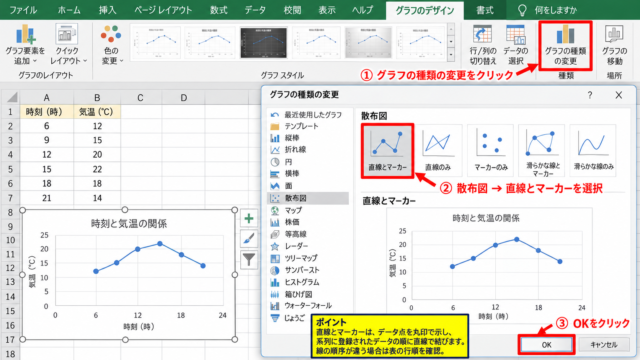640x360 pixels.
Task: Open the ページレイアウト tab
Action: [163, 10]
